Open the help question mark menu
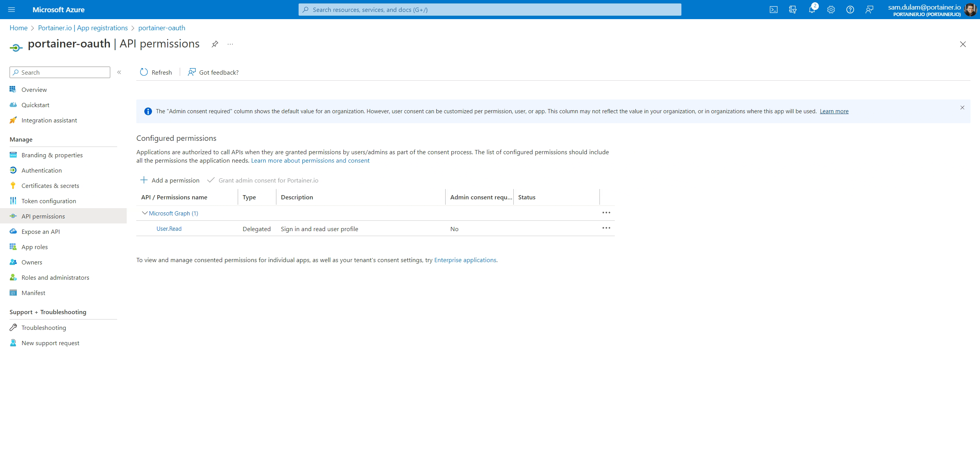Viewport: 980px width, 476px height. 850,10
